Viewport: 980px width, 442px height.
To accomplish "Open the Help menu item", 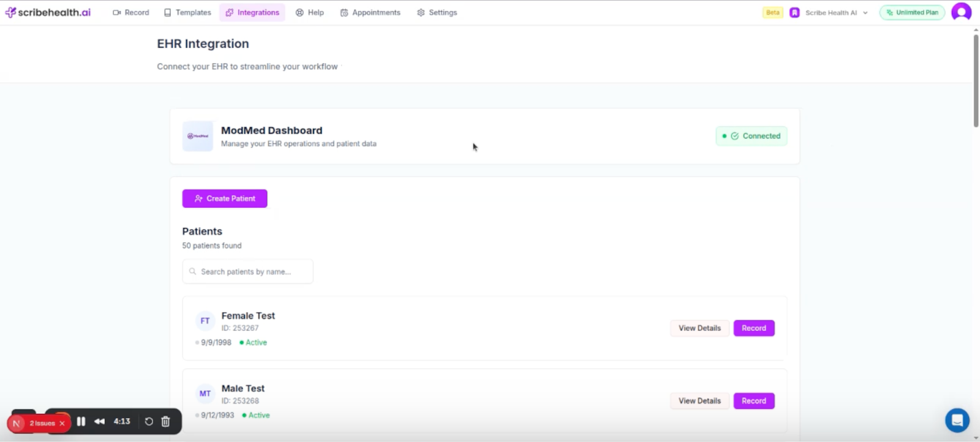I will coord(310,12).
